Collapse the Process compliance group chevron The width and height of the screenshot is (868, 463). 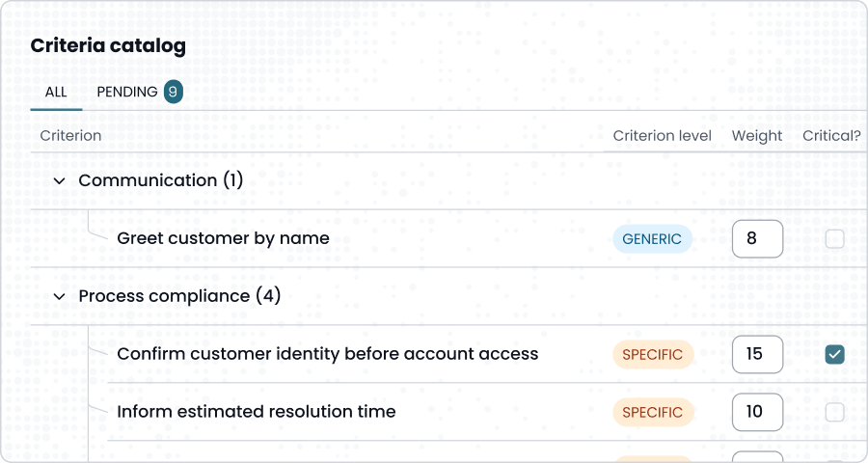point(59,297)
